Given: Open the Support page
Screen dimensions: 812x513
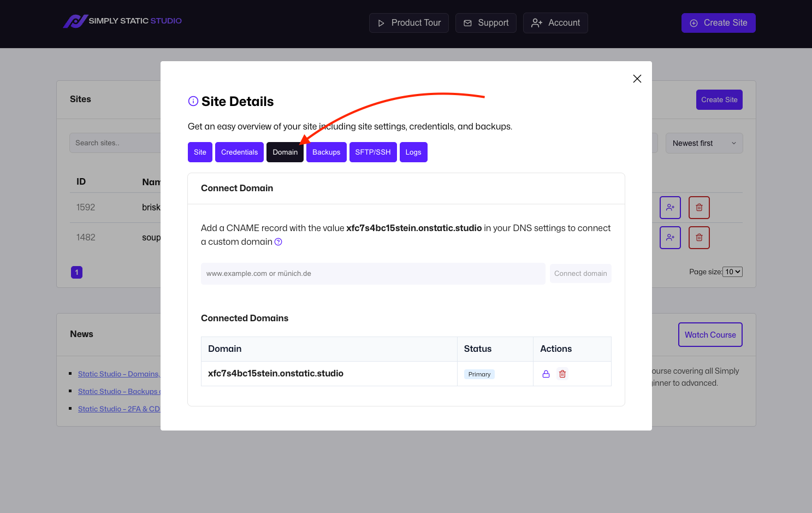Looking at the screenshot, I should [486, 23].
